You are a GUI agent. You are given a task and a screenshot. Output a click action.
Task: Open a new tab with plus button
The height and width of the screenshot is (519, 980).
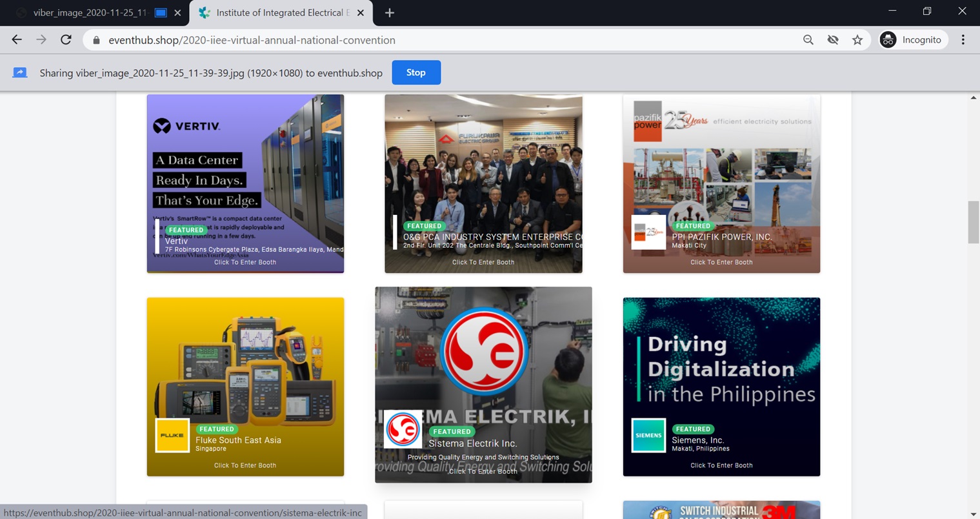(x=389, y=13)
